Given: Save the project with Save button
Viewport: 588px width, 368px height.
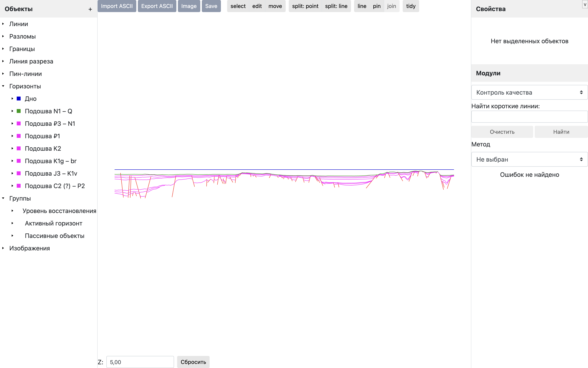Looking at the screenshot, I should [211, 6].
